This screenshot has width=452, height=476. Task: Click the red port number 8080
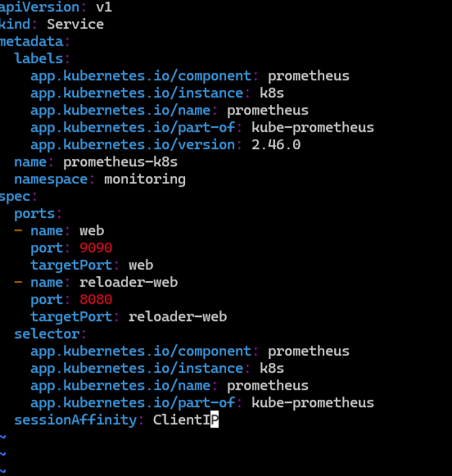coord(96,300)
